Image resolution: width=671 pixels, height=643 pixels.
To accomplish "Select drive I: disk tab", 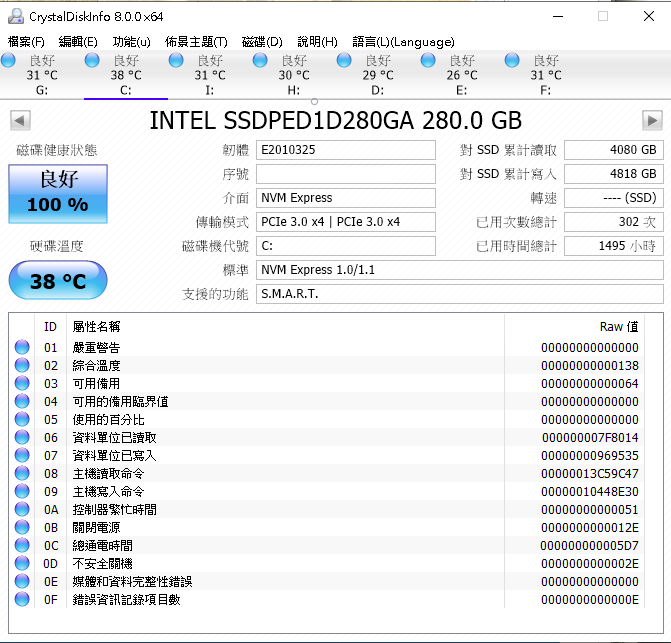I will [210, 75].
